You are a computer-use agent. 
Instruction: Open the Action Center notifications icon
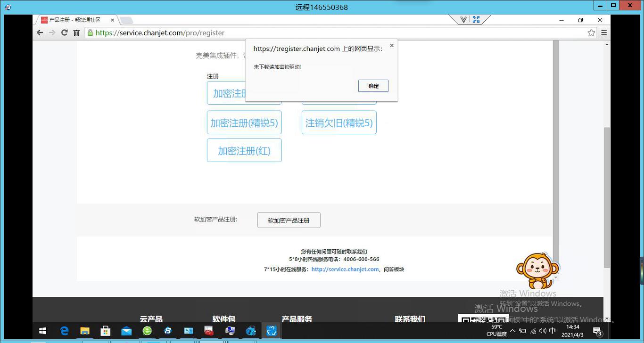tap(597, 331)
